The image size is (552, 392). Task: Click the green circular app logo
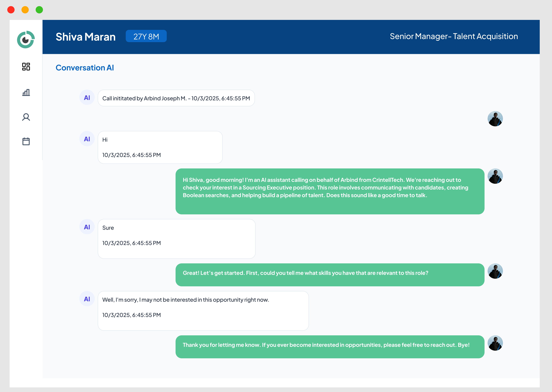[26, 39]
